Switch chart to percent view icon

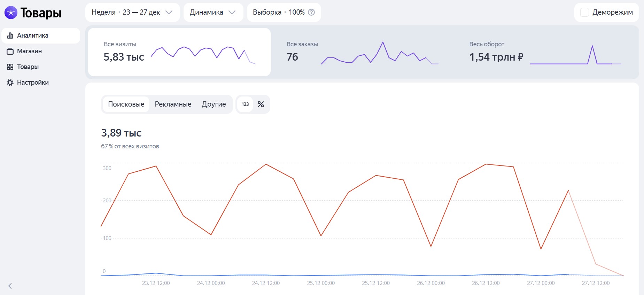click(261, 104)
